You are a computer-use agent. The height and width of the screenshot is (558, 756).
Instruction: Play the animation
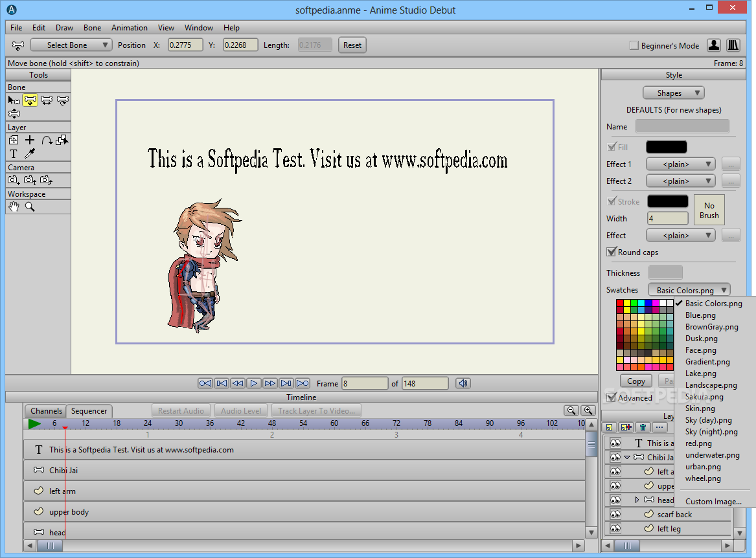pyautogui.click(x=253, y=384)
